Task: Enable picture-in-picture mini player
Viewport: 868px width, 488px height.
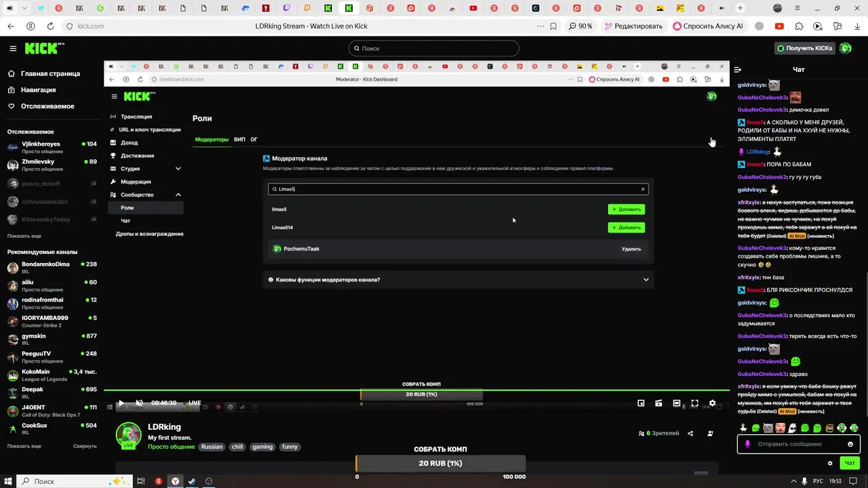Action: (641, 403)
